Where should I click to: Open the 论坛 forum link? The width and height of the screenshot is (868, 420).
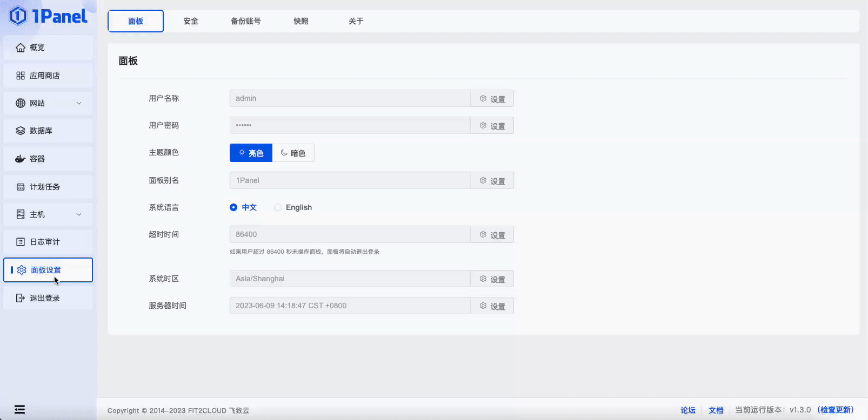(688, 410)
